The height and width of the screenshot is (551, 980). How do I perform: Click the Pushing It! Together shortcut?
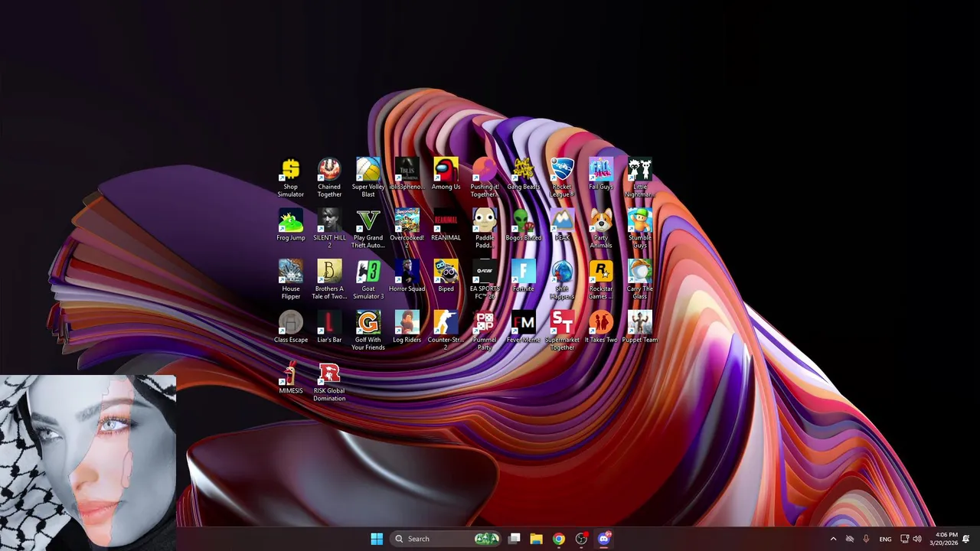(485, 178)
